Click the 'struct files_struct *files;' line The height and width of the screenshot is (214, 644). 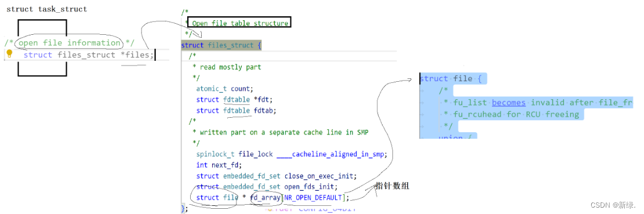(88, 55)
